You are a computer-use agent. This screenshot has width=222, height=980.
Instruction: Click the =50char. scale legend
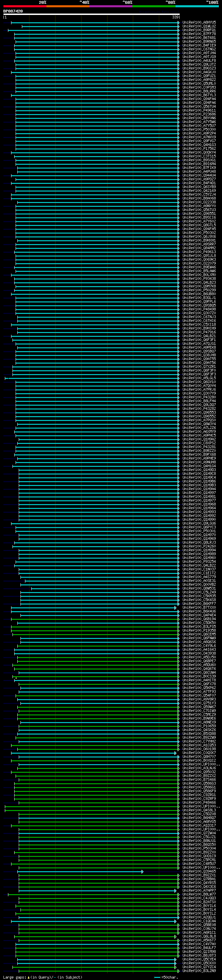point(166,977)
